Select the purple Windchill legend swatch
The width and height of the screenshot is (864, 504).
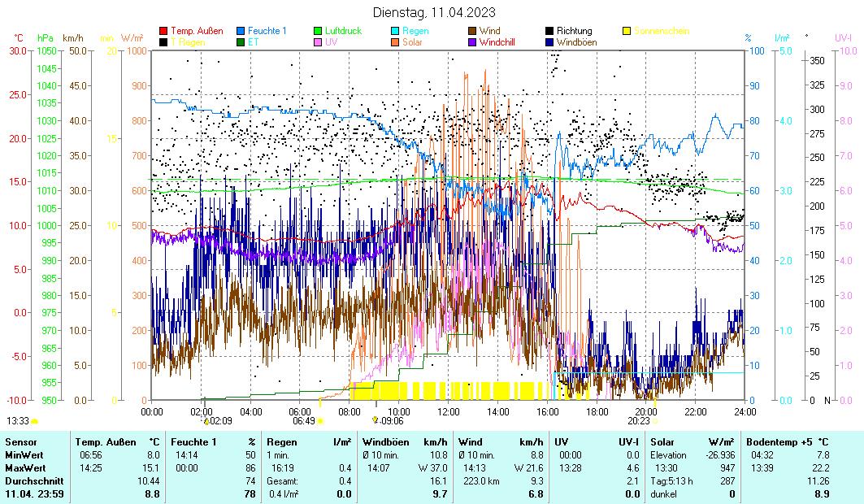472,41
